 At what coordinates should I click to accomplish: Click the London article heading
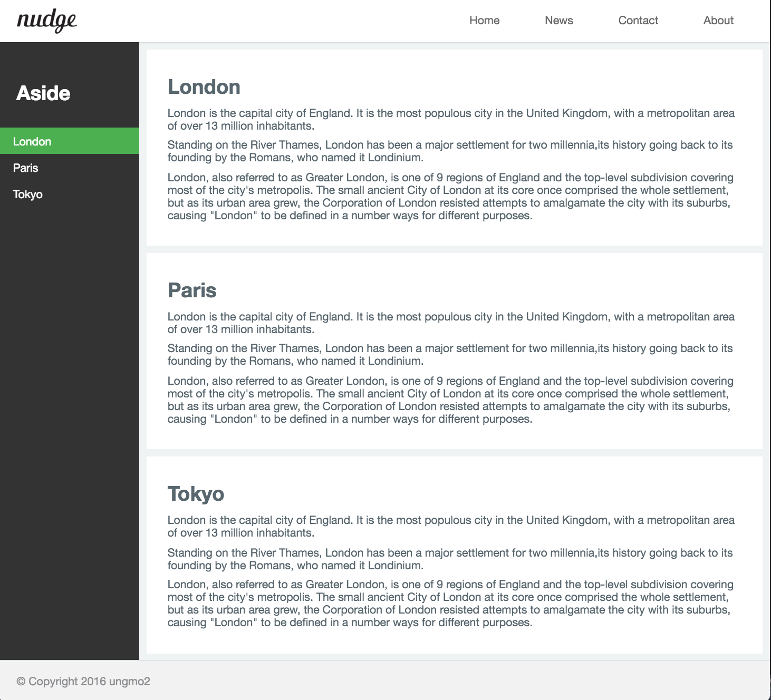coord(204,87)
